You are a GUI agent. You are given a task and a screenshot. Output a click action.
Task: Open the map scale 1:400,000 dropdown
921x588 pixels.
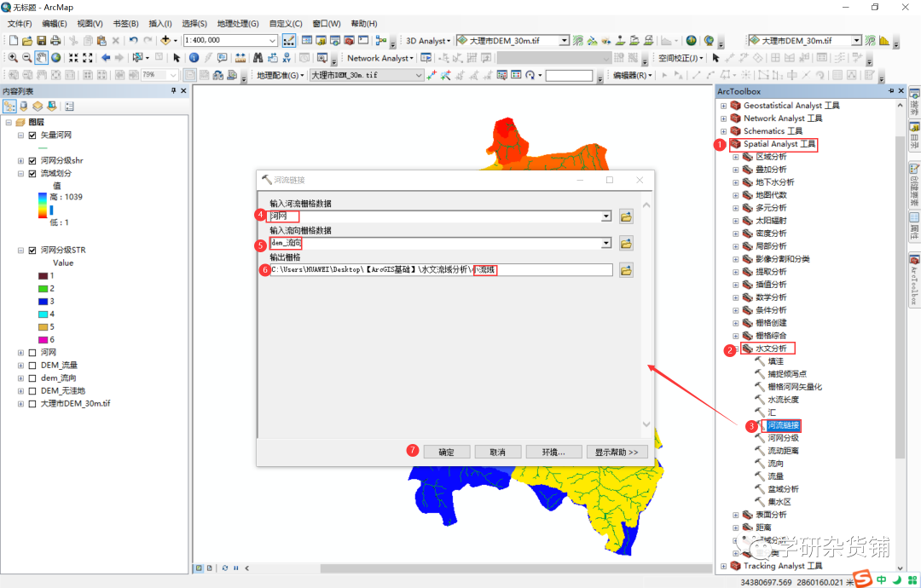pos(273,41)
